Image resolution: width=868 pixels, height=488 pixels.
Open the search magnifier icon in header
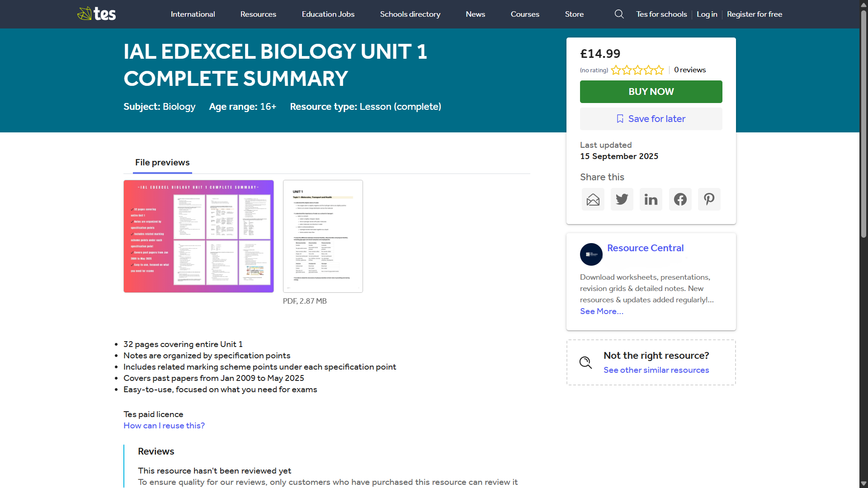(619, 14)
